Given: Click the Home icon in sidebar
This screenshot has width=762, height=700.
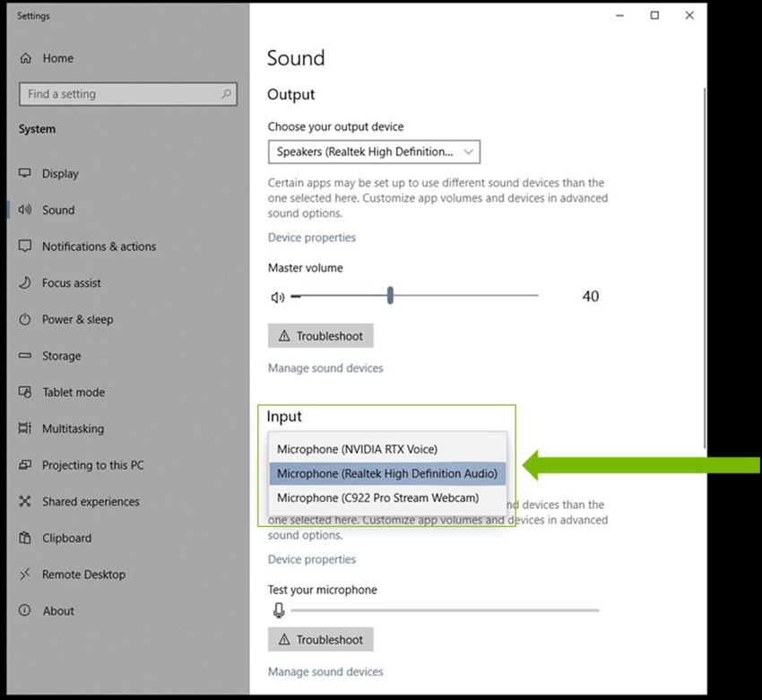Looking at the screenshot, I should [x=25, y=58].
